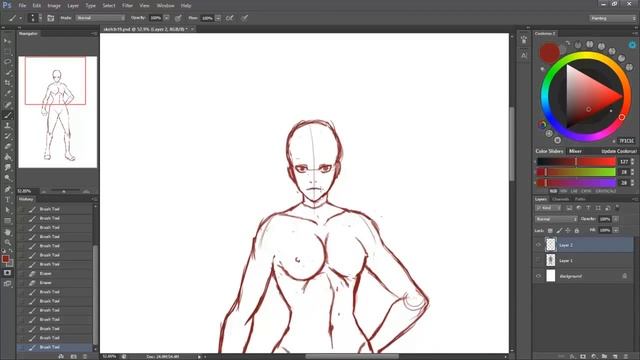Select the Clone Stamp tool

[7, 126]
